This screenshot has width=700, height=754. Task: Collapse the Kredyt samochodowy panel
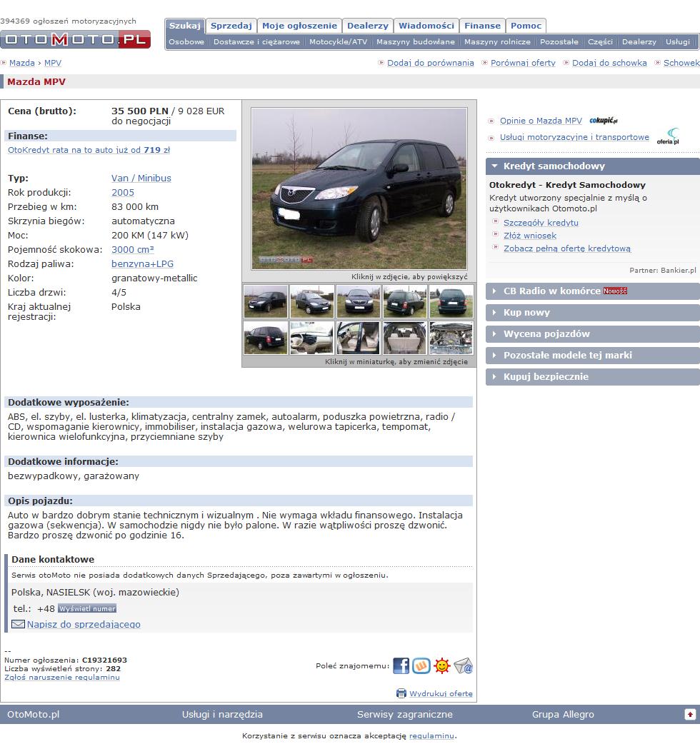click(x=494, y=166)
